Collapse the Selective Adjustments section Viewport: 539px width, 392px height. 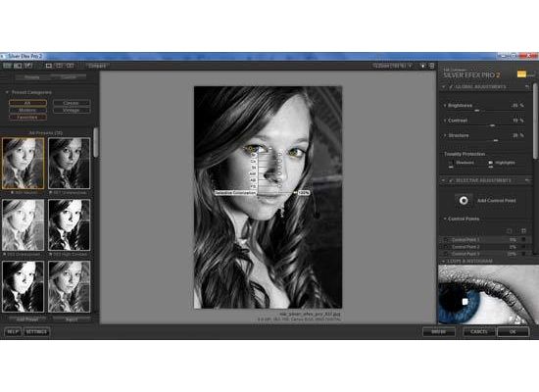(444, 180)
